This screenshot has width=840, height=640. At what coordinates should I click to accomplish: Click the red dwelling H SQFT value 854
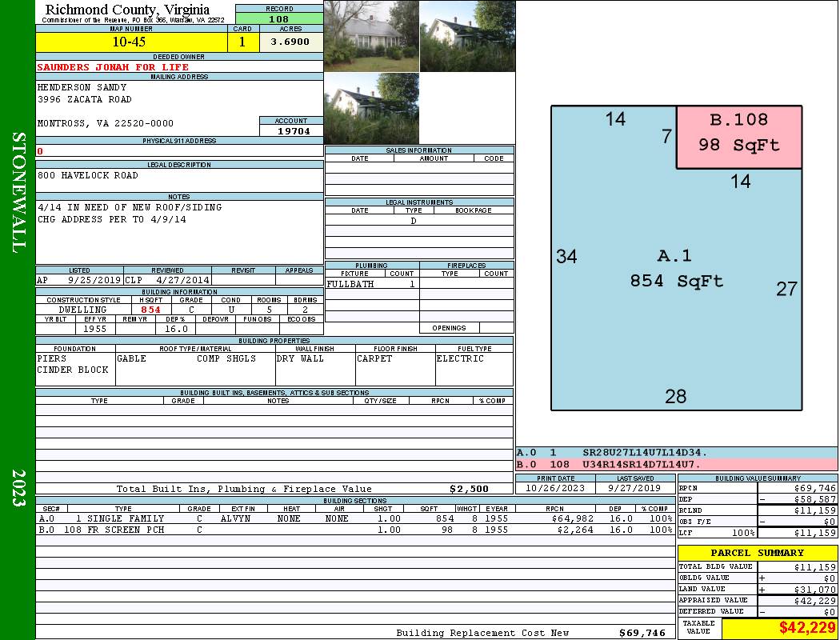(150, 310)
